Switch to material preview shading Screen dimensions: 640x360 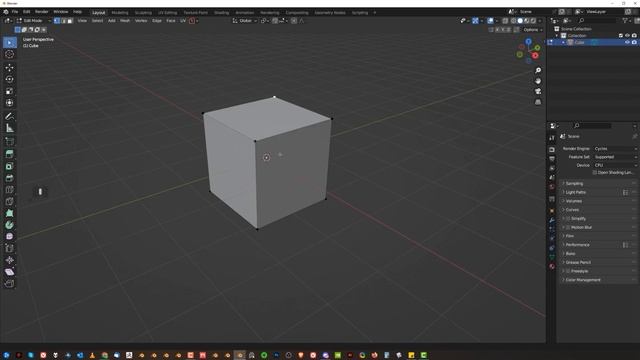(527, 21)
